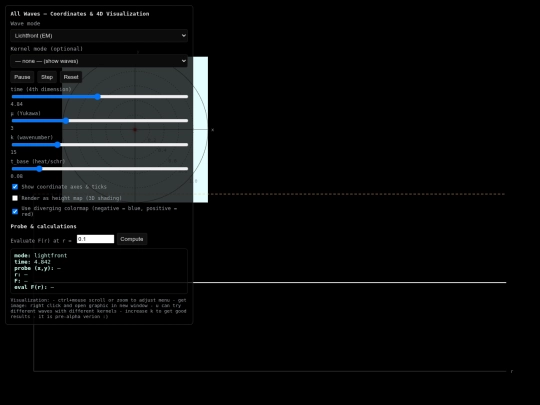Pause the wave animation

pos(22,77)
